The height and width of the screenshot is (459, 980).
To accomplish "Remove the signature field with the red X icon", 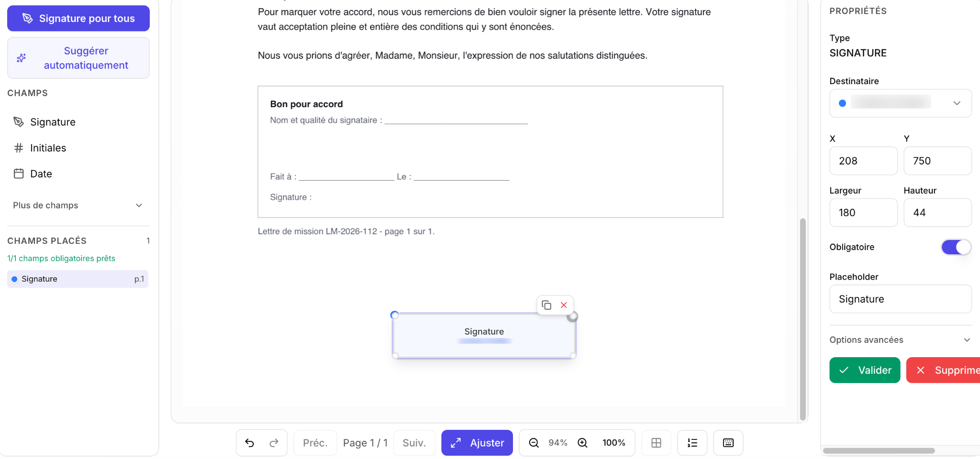I will pos(564,305).
